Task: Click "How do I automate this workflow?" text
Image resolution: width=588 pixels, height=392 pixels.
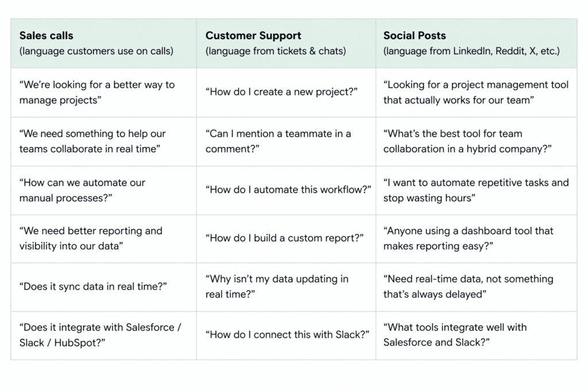Action: click(x=288, y=190)
